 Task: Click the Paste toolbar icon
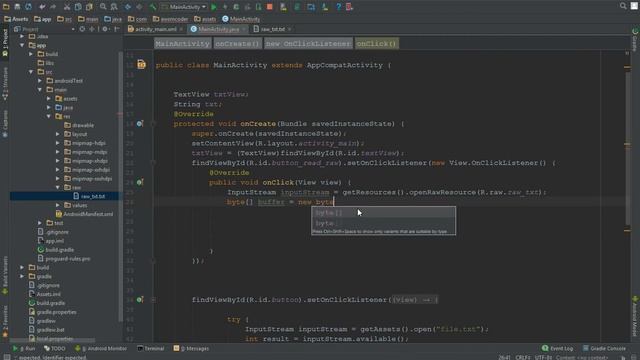coord(89,7)
